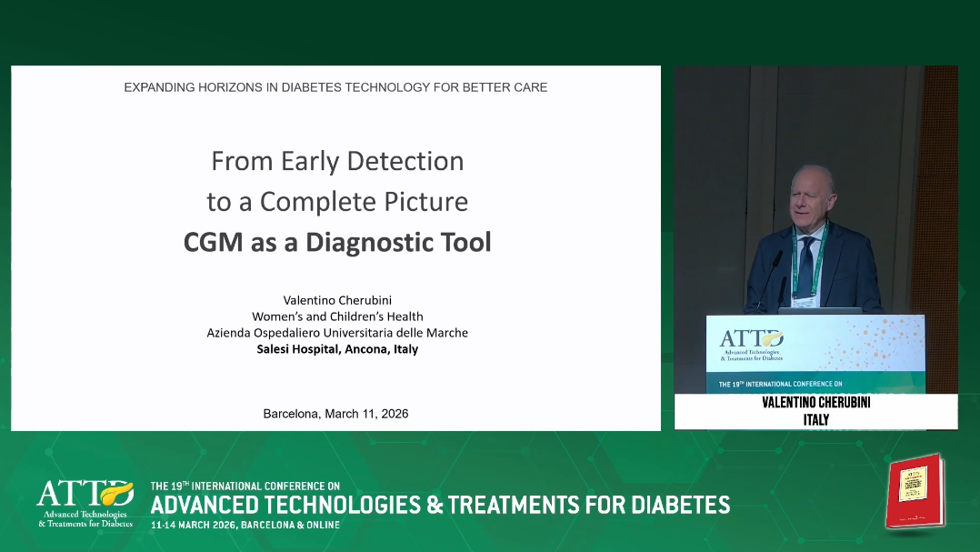980x552 pixels.
Task: Click 'From Early Detection' title line
Action: click(x=337, y=161)
